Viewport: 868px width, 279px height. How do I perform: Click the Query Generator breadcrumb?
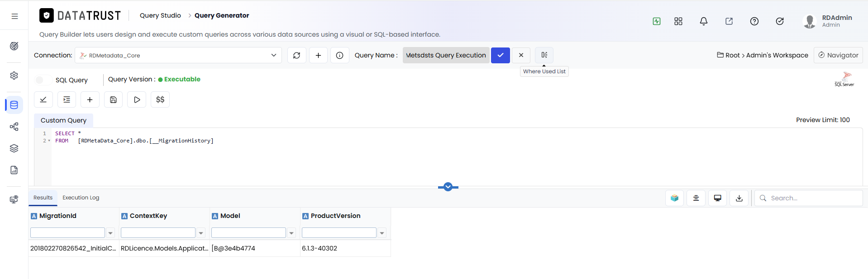pos(222,15)
